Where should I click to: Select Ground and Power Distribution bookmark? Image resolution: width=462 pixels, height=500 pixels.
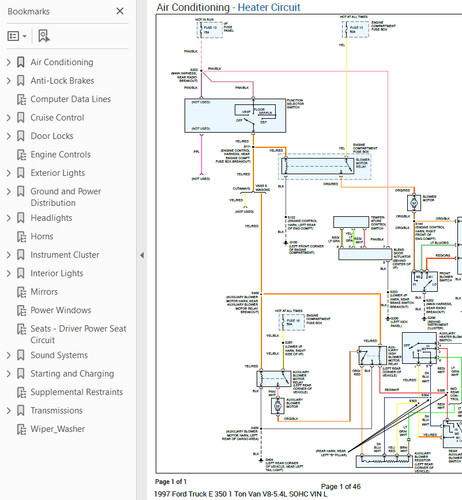coord(66,197)
